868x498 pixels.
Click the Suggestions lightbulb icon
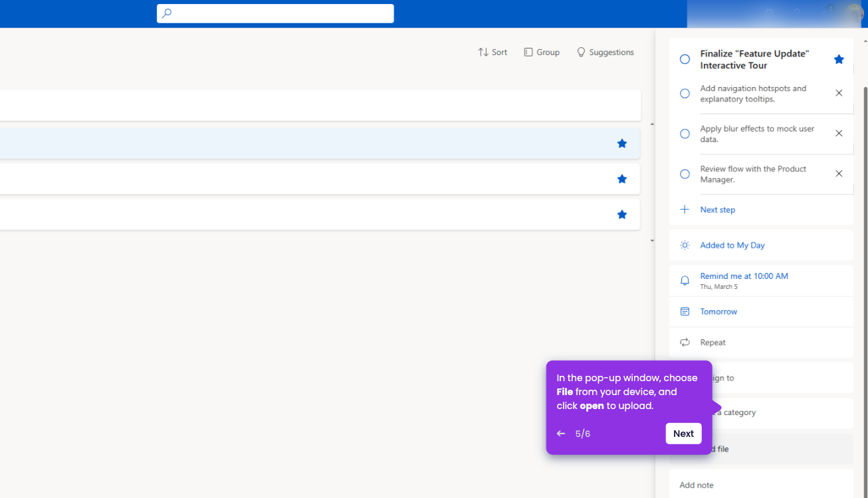click(581, 52)
